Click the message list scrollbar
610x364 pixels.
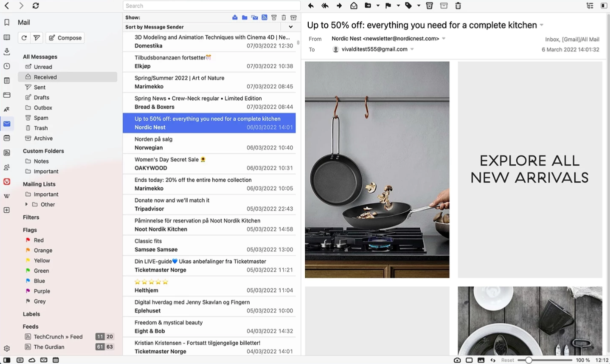298,42
